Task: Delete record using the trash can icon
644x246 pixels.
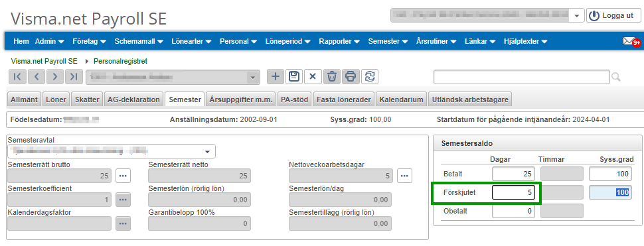Action: tap(331, 76)
